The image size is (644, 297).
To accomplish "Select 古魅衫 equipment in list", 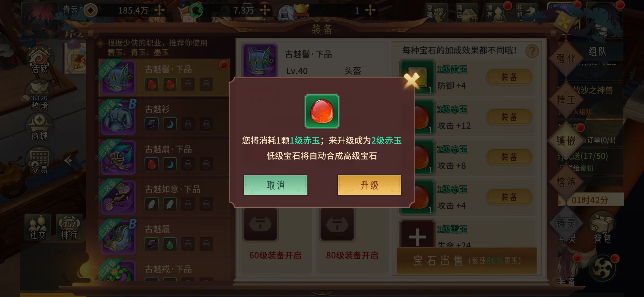I will [164, 117].
